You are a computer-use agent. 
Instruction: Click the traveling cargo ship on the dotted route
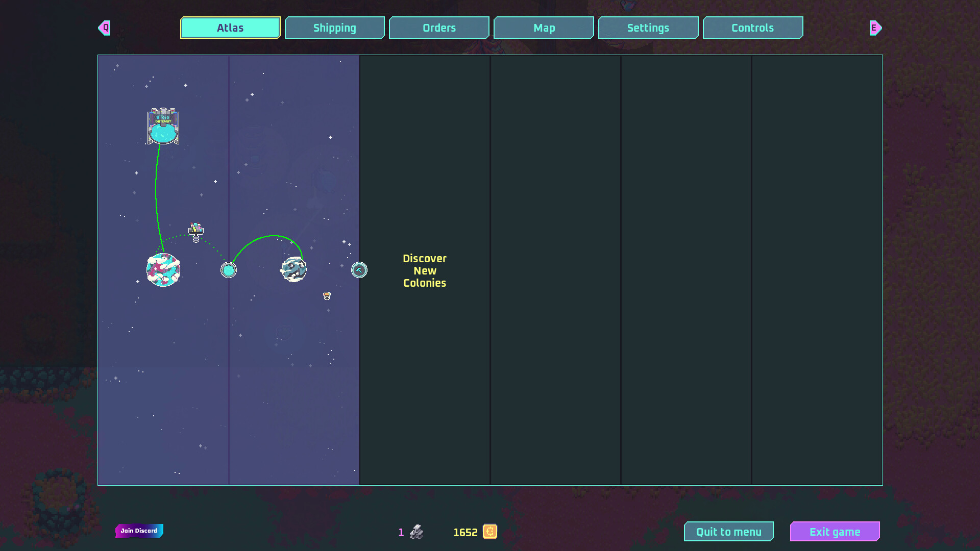[x=195, y=231]
